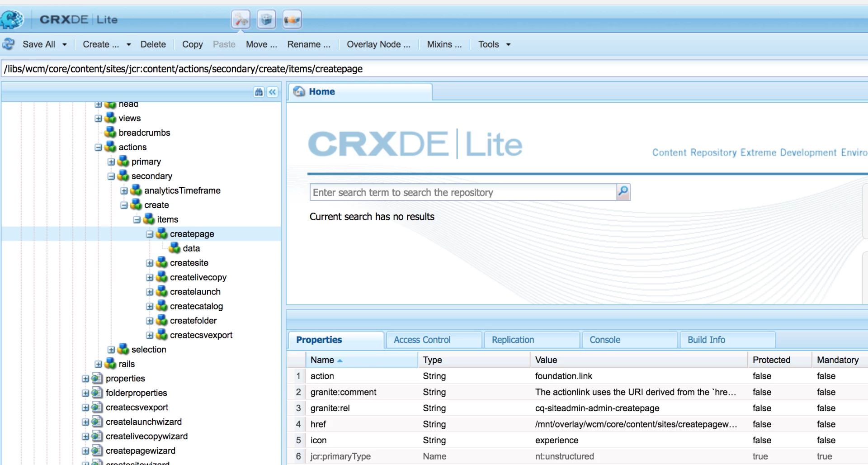Expand the primary node
This screenshot has height=465, width=868.
[x=111, y=162]
